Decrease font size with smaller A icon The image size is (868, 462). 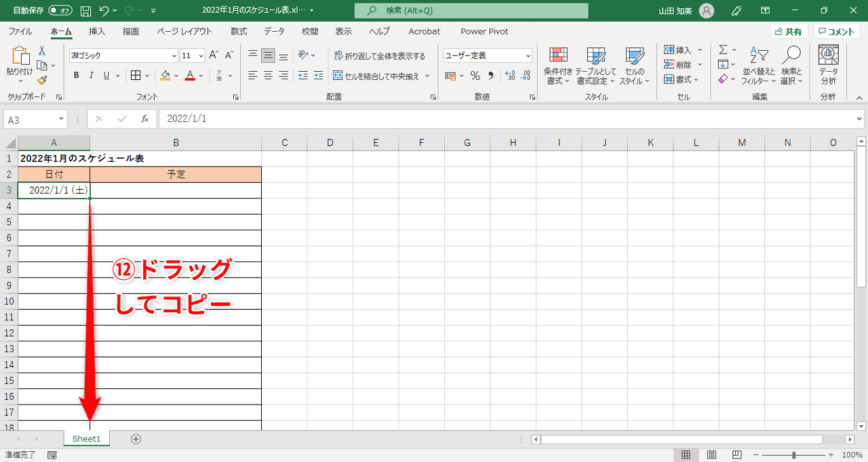(x=229, y=56)
